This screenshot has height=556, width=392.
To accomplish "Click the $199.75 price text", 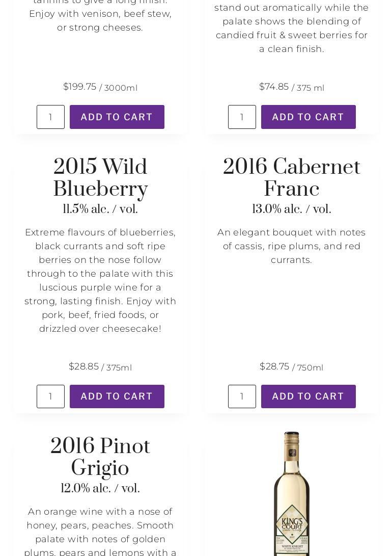I will point(80,87).
